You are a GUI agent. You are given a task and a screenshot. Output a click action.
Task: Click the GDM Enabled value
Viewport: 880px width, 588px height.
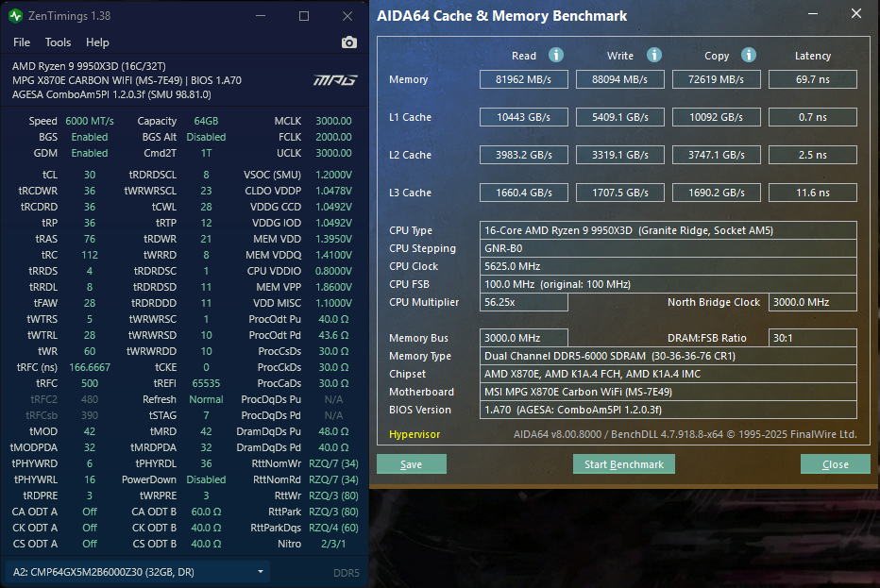pos(90,153)
